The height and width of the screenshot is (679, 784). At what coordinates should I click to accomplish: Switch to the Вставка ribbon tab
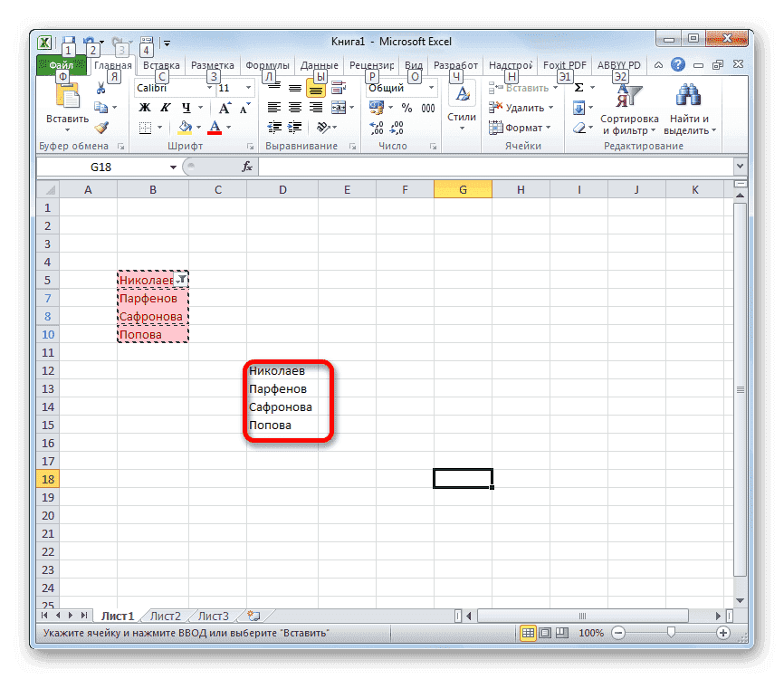point(161,64)
